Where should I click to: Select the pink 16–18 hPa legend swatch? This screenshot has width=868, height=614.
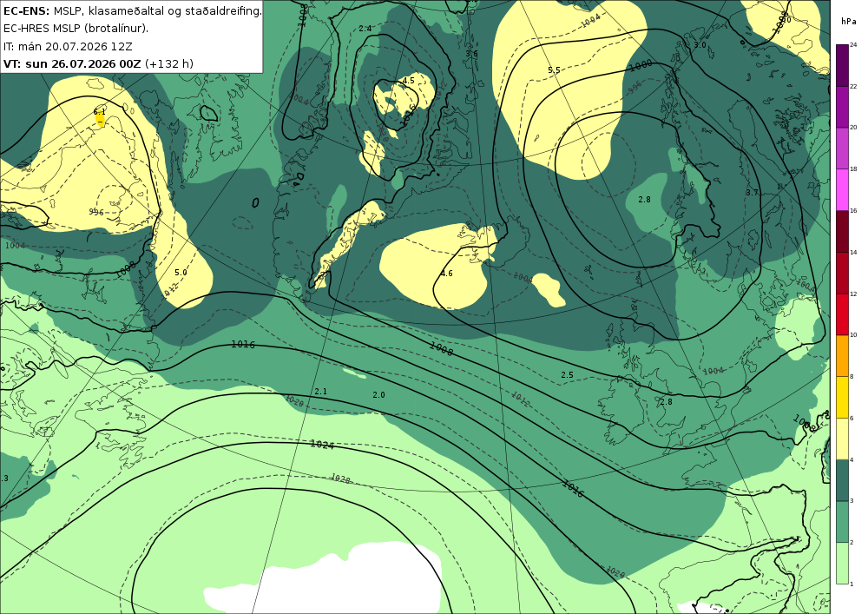click(x=843, y=189)
